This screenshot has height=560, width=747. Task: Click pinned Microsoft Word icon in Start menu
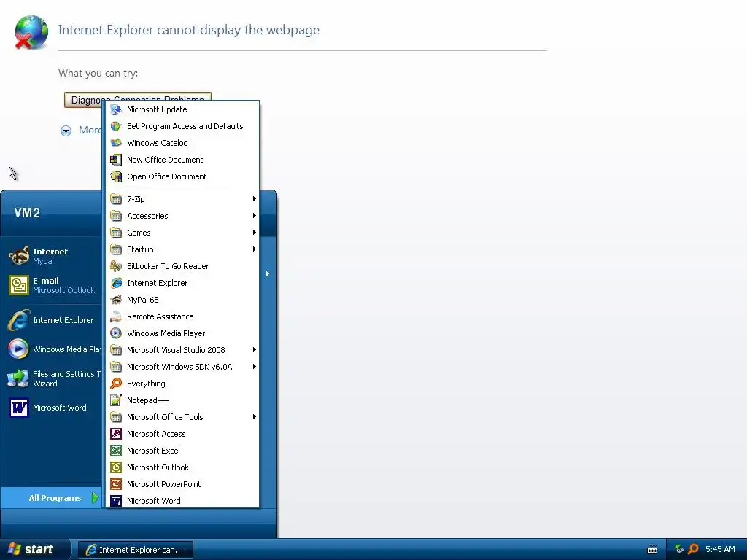tap(18, 408)
